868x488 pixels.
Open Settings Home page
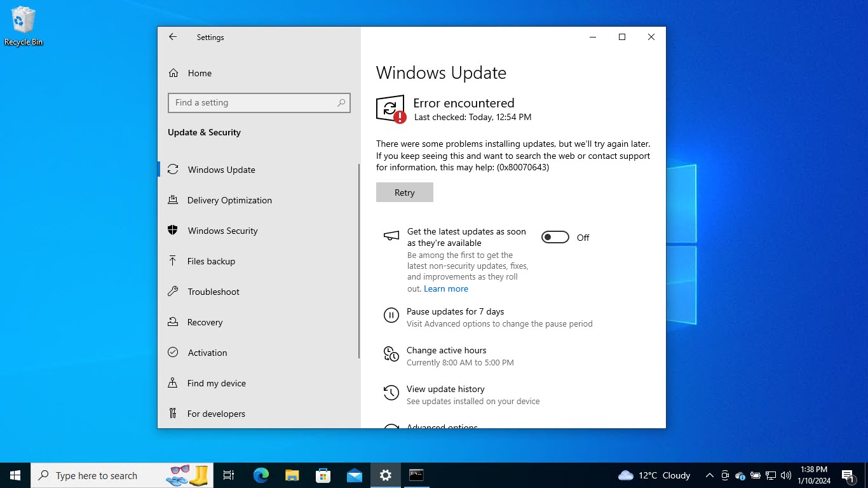coord(259,73)
